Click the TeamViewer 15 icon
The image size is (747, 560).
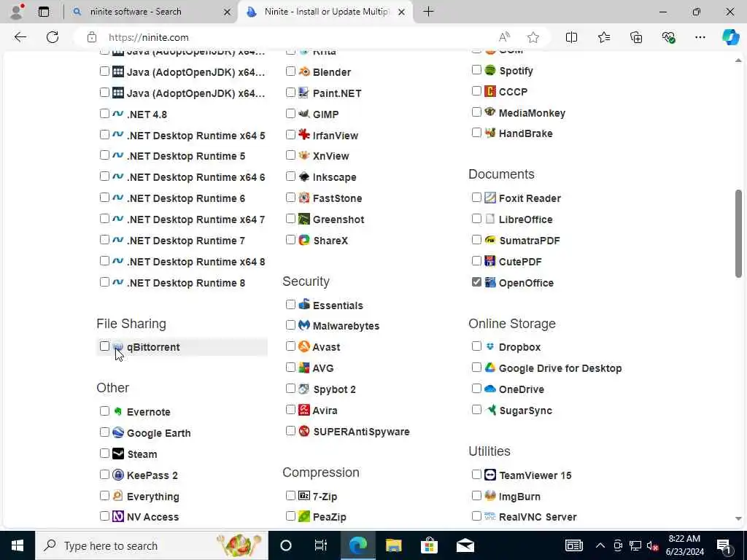[490, 475]
